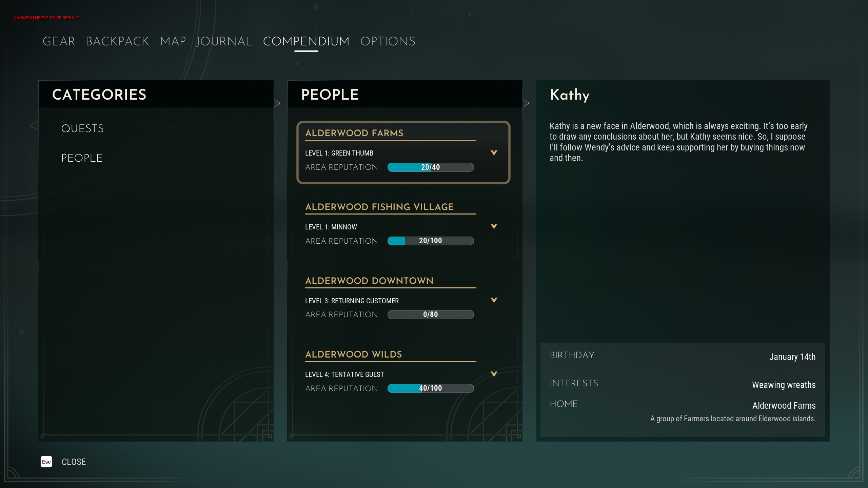Click left arrow next to Quests
The height and width of the screenshot is (488, 868).
click(x=34, y=126)
